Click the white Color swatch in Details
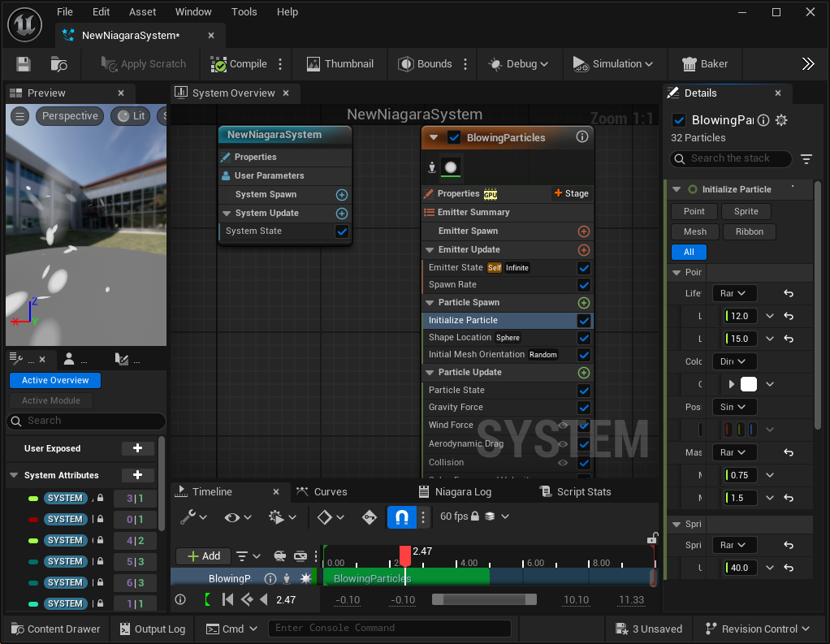The width and height of the screenshot is (830, 644). pos(749,384)
